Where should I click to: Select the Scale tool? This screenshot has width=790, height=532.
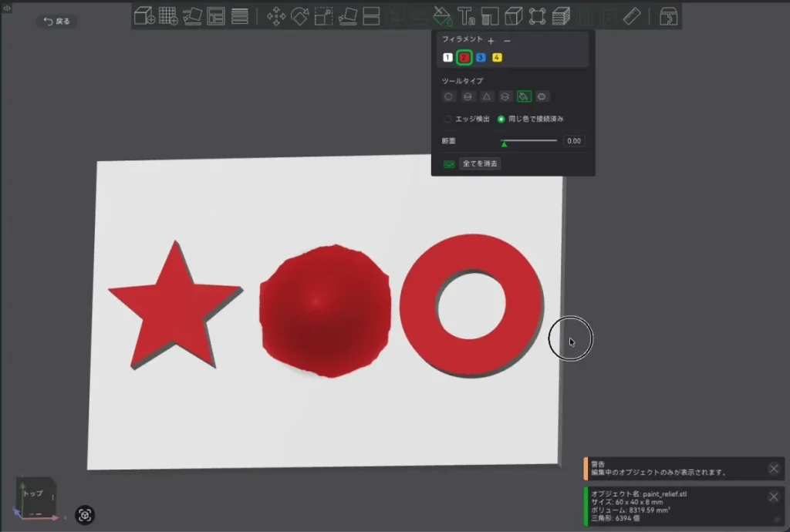pos(323,16)
